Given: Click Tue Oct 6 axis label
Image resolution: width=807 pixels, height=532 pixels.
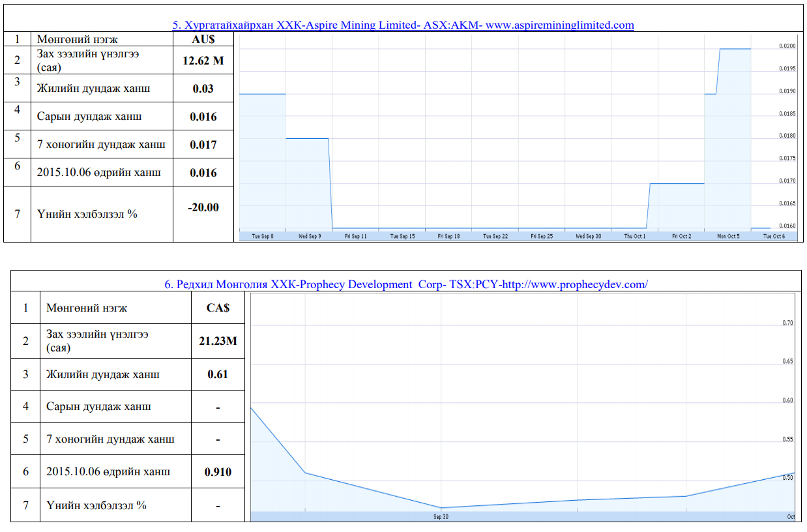Looking at the screenshot, I should (774, 236).
